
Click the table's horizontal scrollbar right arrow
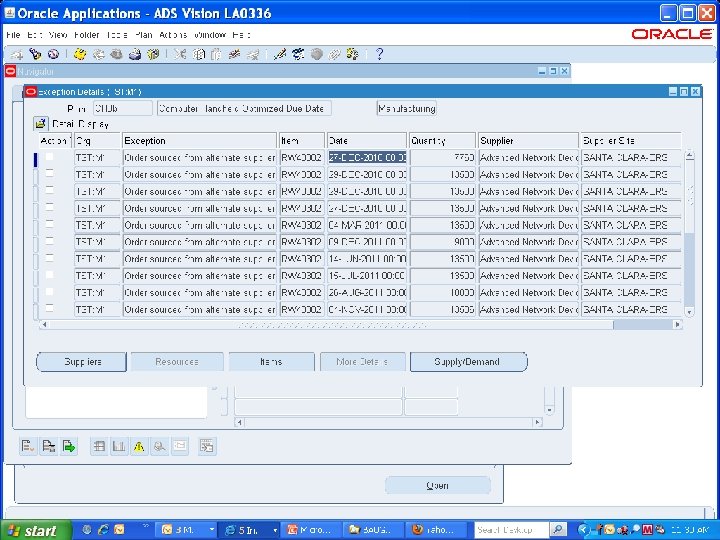[677, 325]
